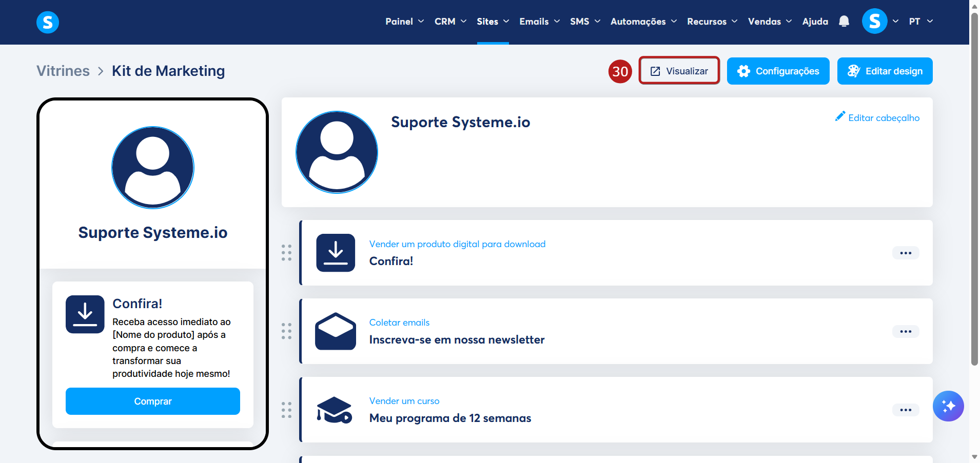Click the scrollbar up arrow

pyautogui.click(x=974, y=6)
